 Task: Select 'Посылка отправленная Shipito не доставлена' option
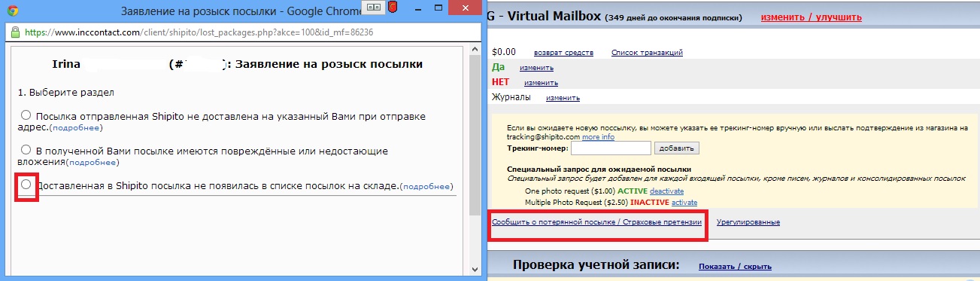tap(26, 115)
